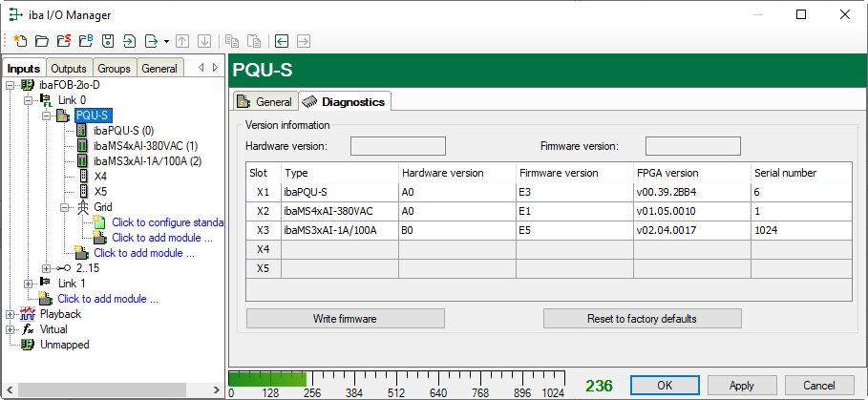Click the tree scrollbar right arrow
This screenshot has height=400, width=868.
point(218,390)
